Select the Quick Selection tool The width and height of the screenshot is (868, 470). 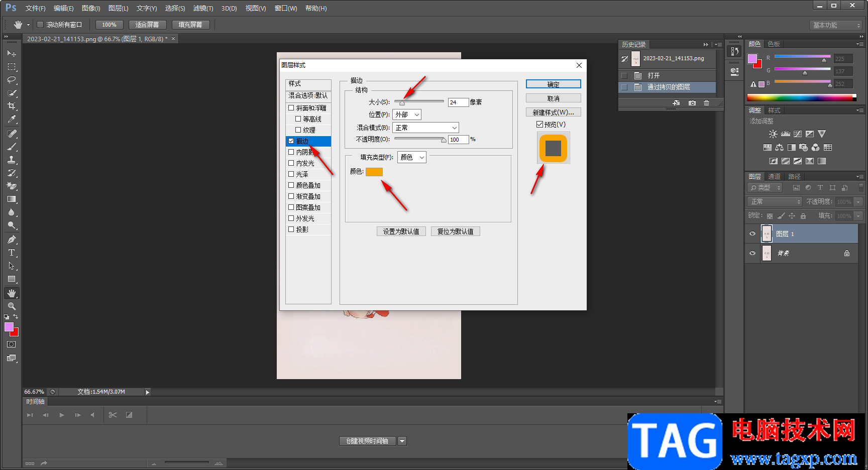coord(12,93)
